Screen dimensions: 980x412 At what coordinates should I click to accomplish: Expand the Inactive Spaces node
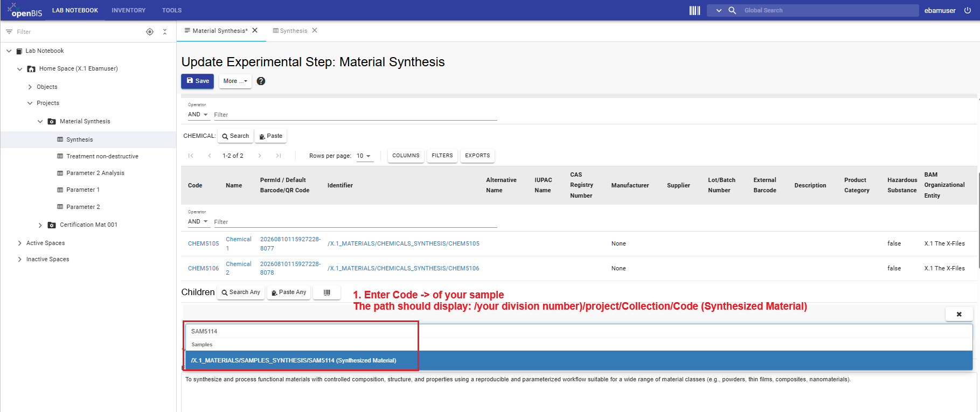(19, 259)
